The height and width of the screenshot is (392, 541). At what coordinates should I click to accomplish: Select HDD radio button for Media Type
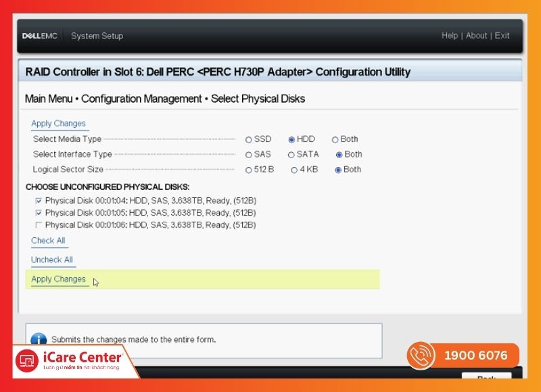tap(291, 140)
